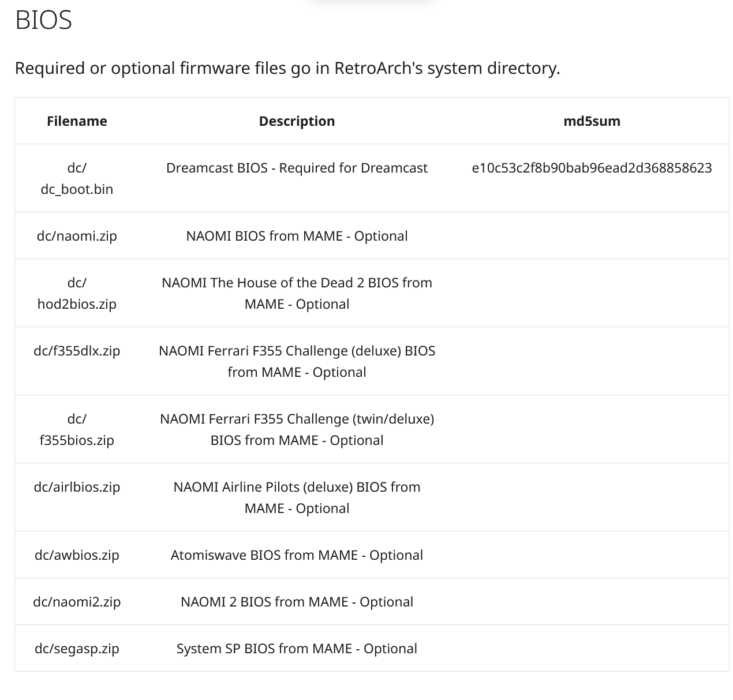Click the dc/dc_boot.bin filename cell
The width and height of the screenshot is (733, 700).
click(x=77, y=178)
